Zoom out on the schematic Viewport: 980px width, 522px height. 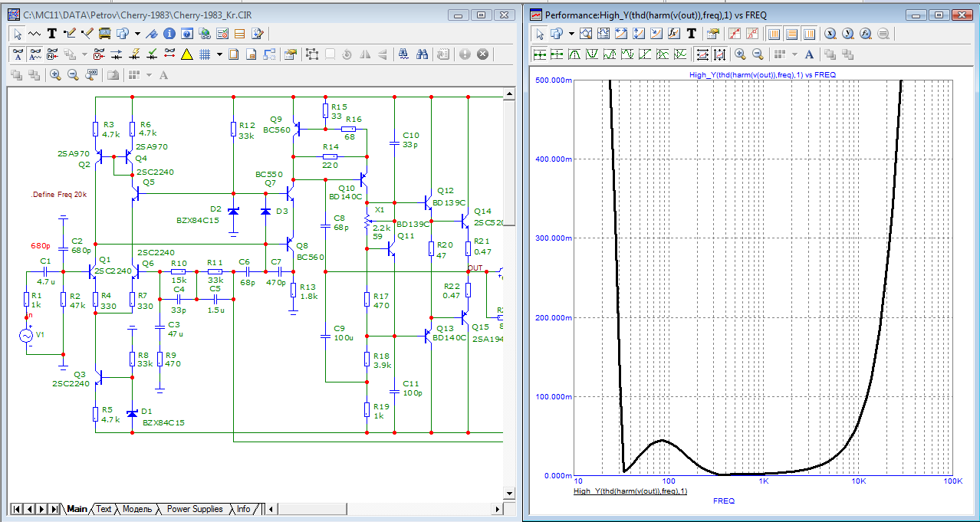(73, 74)
